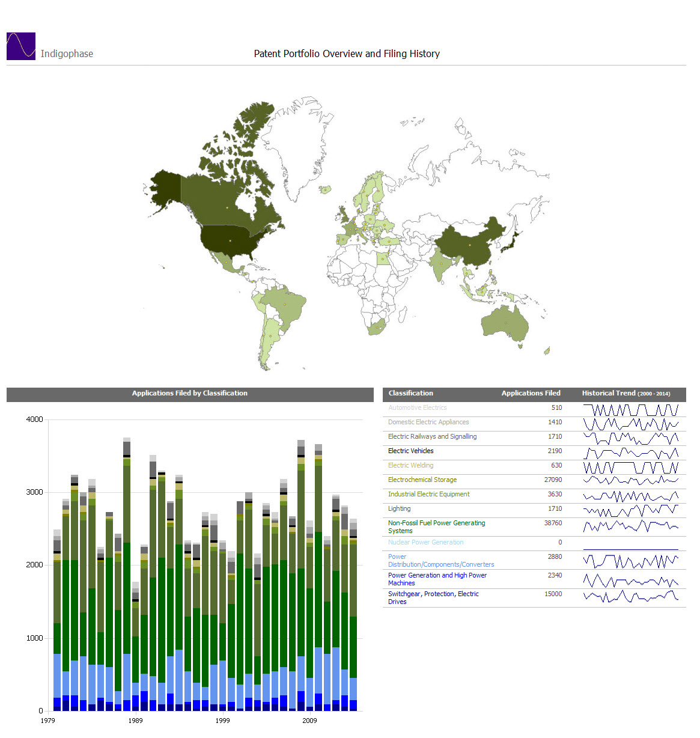Click the marker dot on China

coord(470,245)
